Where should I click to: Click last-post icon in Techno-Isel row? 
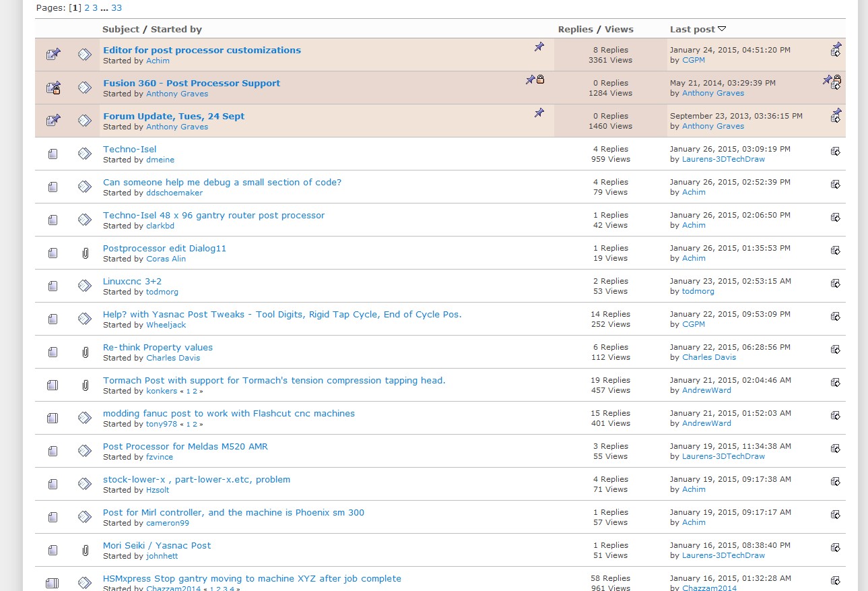836,152
